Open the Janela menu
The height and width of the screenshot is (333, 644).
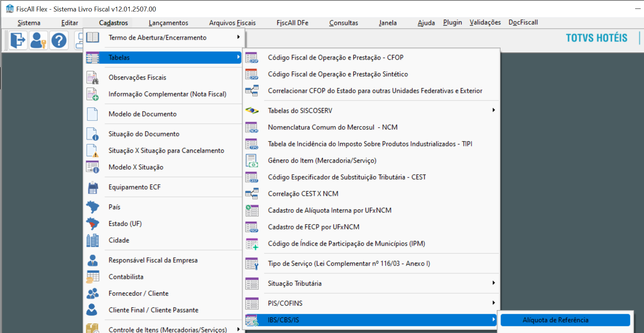click(388, 23)
